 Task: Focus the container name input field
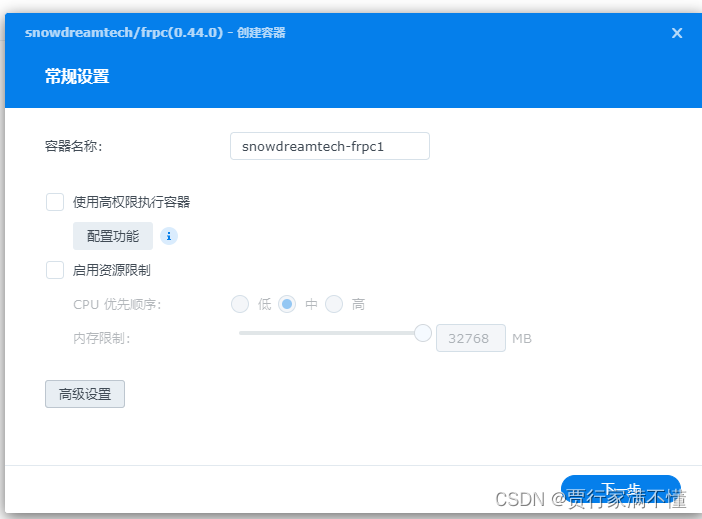point(329,146)
